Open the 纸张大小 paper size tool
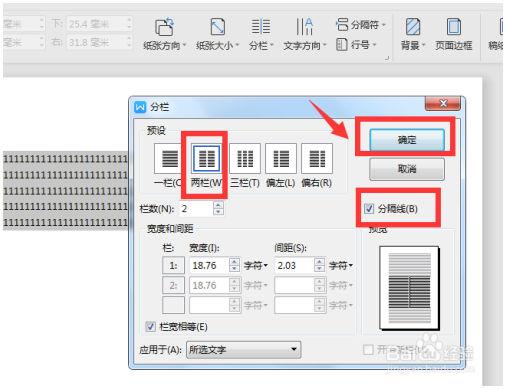Screen dimensions: 506x389 217,34
